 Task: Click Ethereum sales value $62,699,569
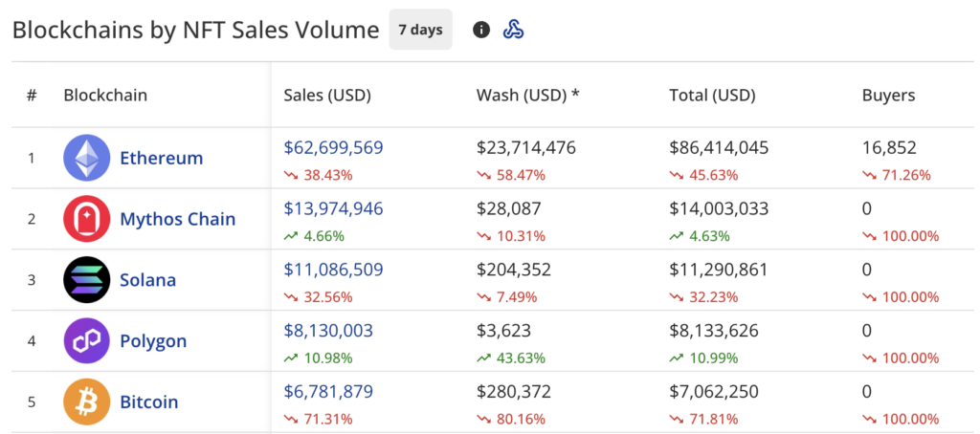333,147
